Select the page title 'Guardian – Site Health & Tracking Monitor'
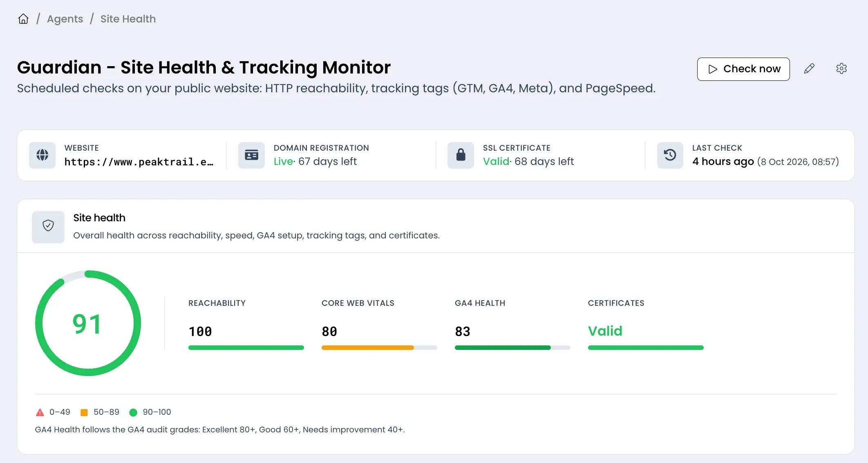The width and height of the screenshot is (868, 463). (x=204, y=67)
